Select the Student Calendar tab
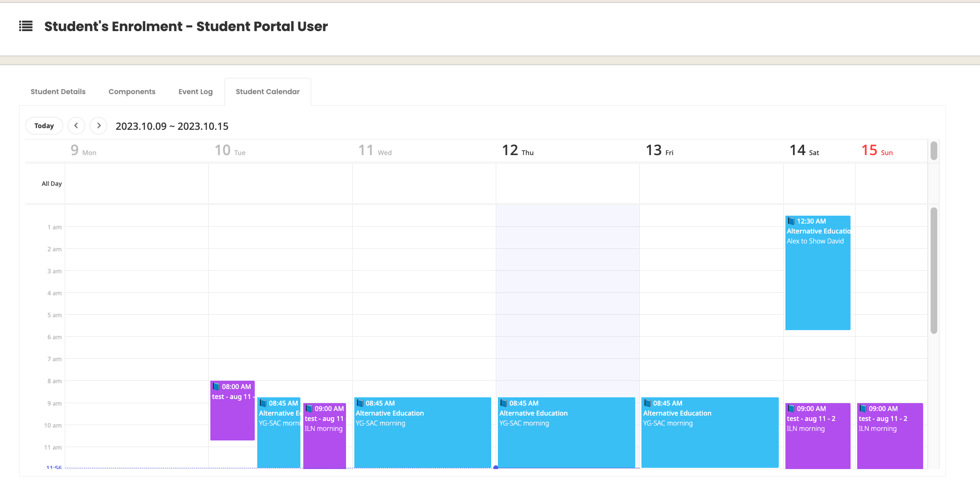This screenshot has height=501, width=980. click(268, 92)
